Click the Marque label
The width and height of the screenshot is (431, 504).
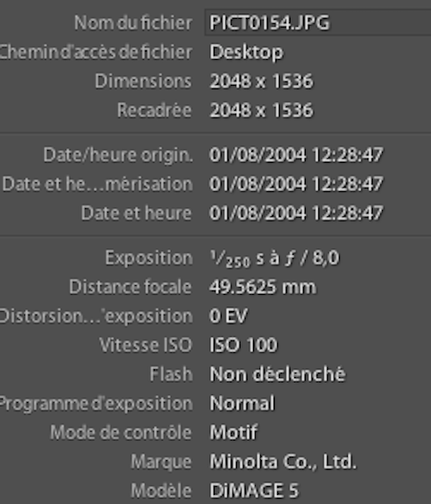coord(162,463)
